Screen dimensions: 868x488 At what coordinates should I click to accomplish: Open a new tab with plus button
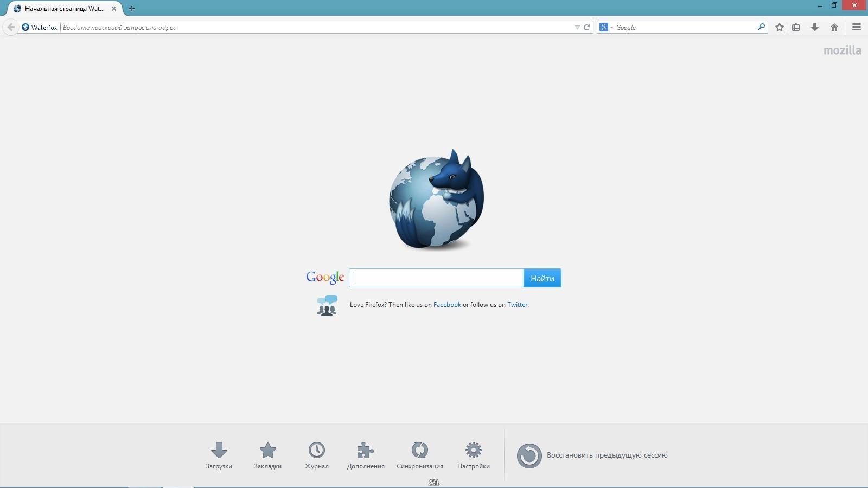pos(132,9)
